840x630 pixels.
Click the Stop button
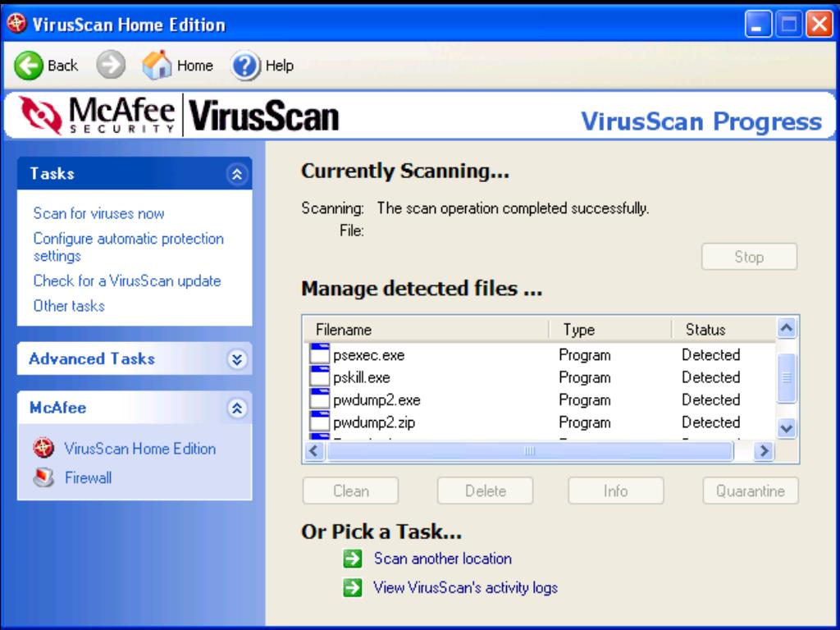click(749, 257)
